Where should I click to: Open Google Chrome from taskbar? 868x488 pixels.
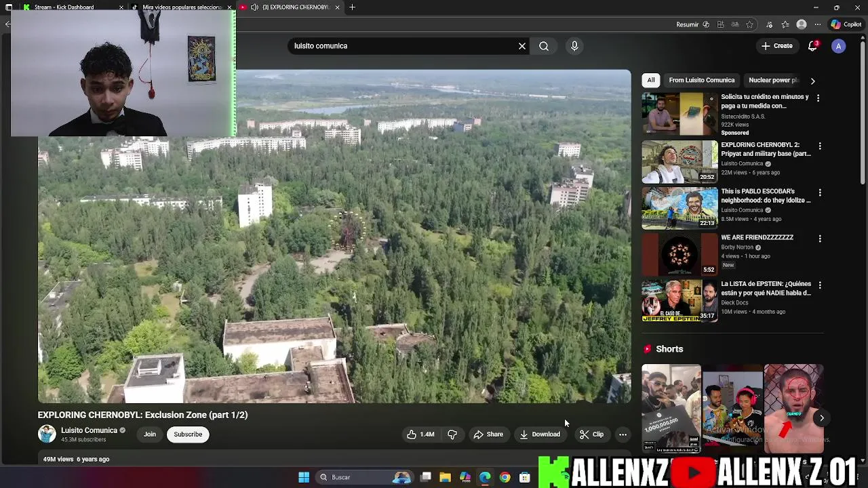tap(505, 477)
